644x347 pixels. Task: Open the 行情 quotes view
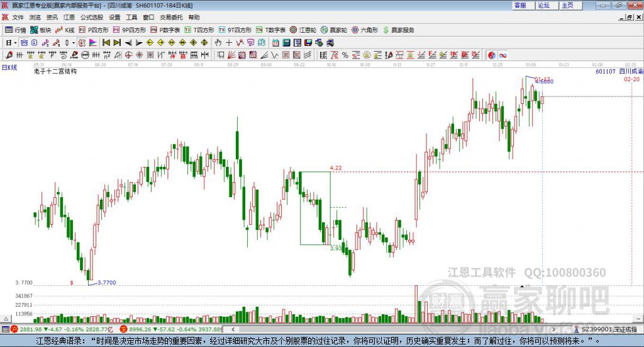pyautogui.click(x=15, y=30)
